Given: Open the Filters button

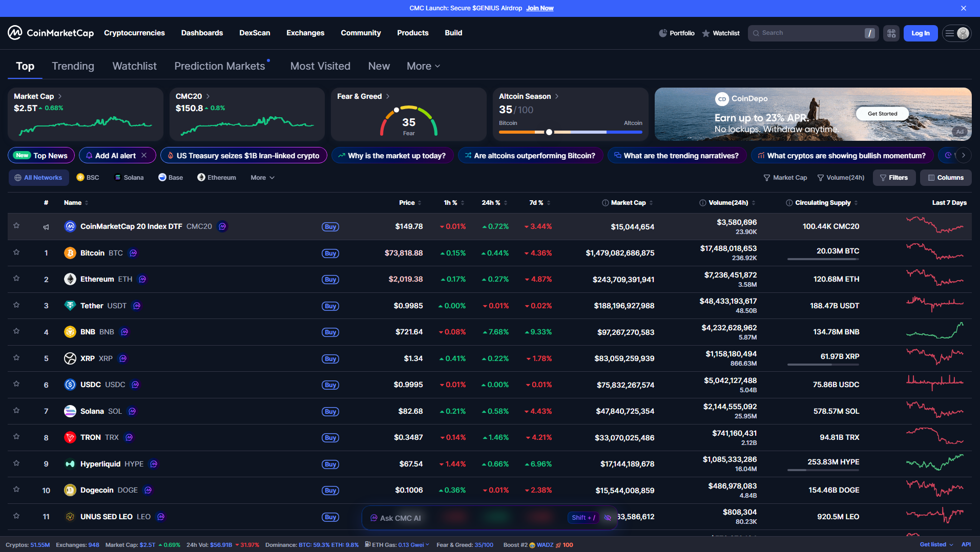Looking at the screenshot, I should (894, 178).
